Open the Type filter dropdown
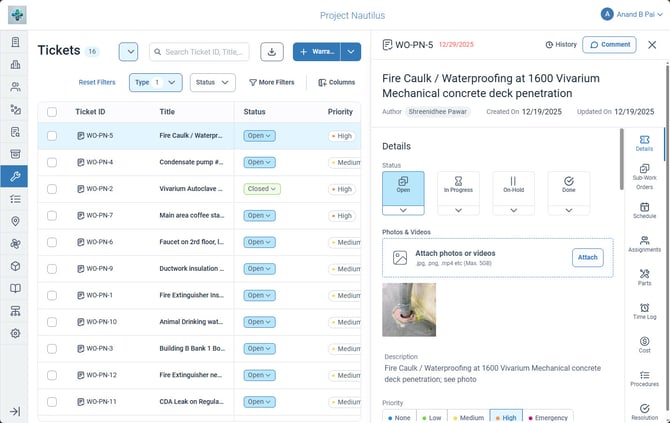 click(x=156, y=82)
